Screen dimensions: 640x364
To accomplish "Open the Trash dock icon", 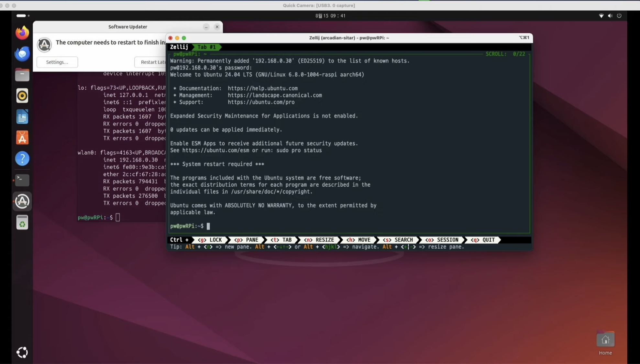I will click(22, 223).
